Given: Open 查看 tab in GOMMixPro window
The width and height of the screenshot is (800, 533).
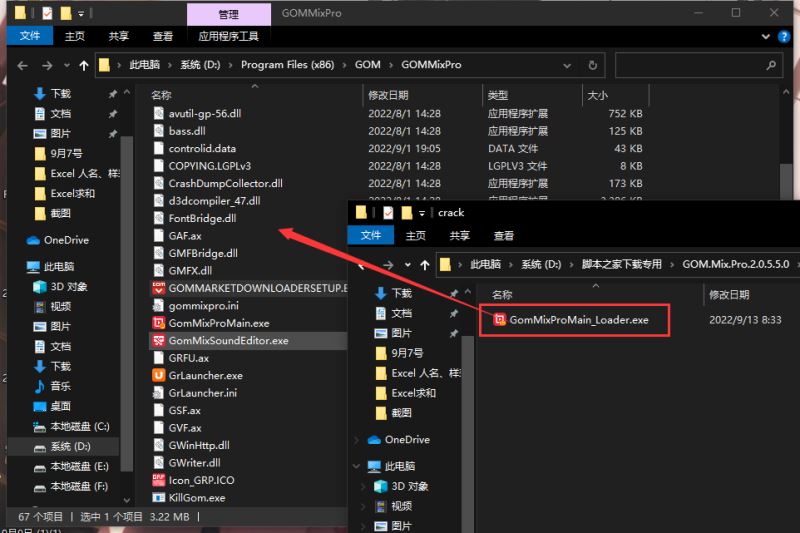Looking at the screenshot, I should 163,36.
